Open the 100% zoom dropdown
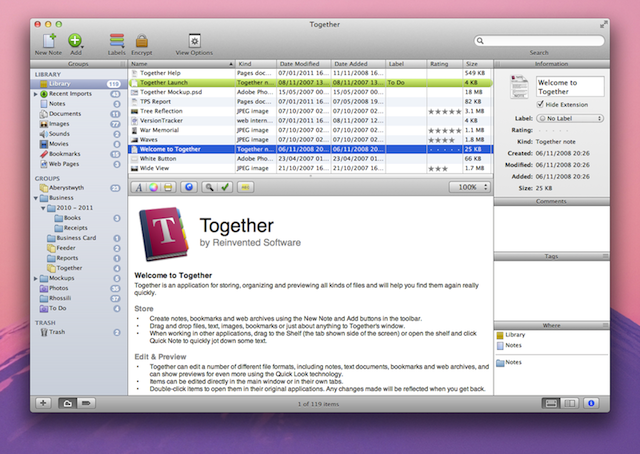The height and width of the screenshot is (454, 640). point(469,187)
